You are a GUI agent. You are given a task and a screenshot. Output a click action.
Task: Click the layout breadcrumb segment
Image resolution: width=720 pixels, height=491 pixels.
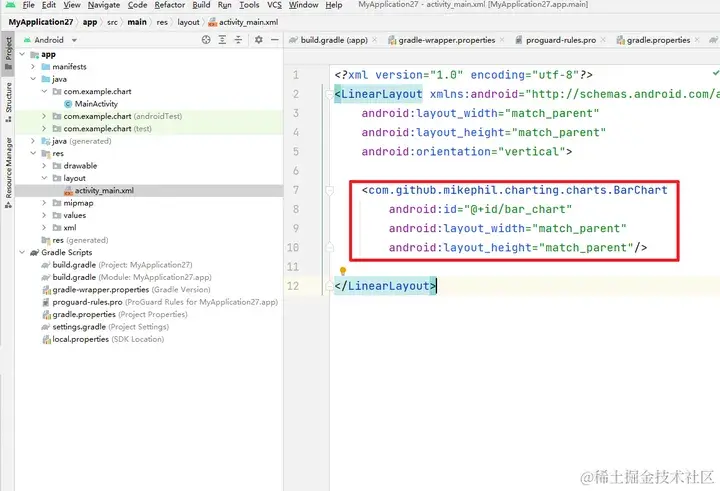pos(188,22)
